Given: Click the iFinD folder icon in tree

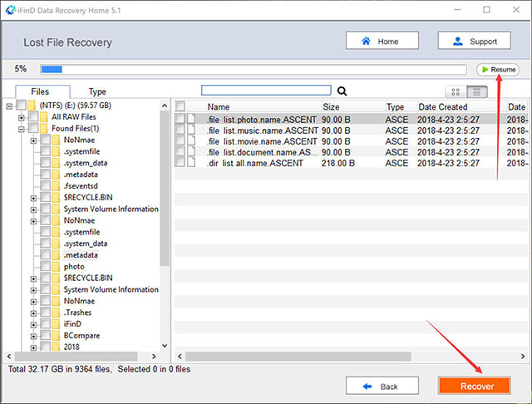Looking at the screenshot, I should click(x=56, y=324).
